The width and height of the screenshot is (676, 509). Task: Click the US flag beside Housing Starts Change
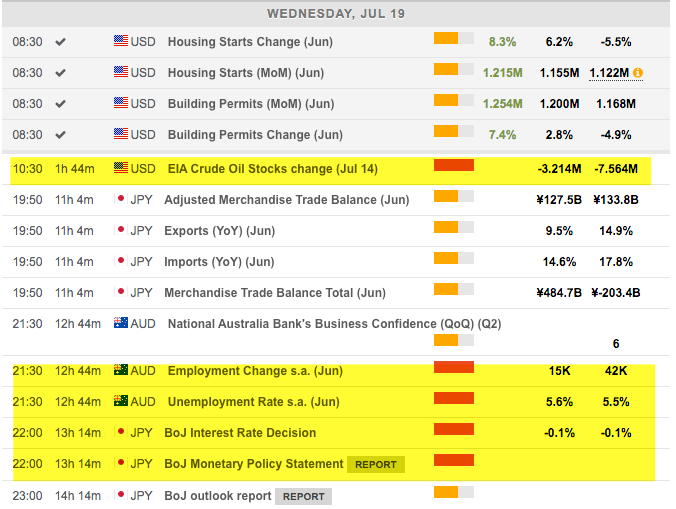pyautogui.click(x=121, y=41)
